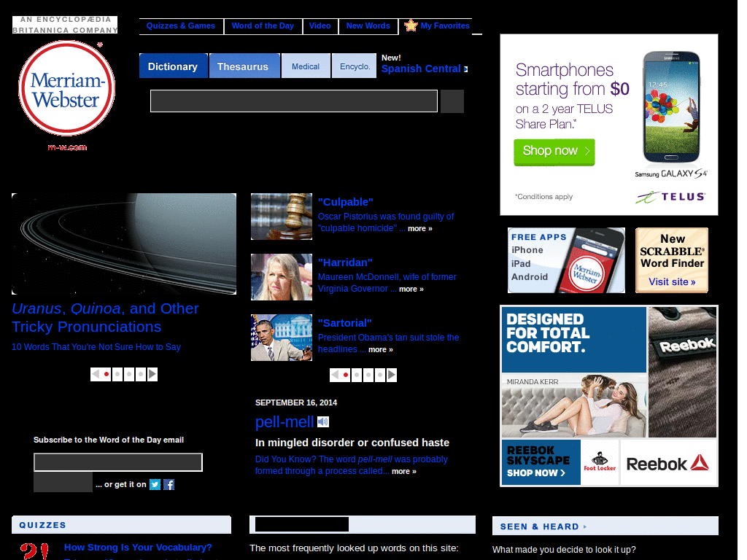Click An Encyclopaedia Britannica Company banner
This screenshot has height=560, width=747.
(65, 25)
